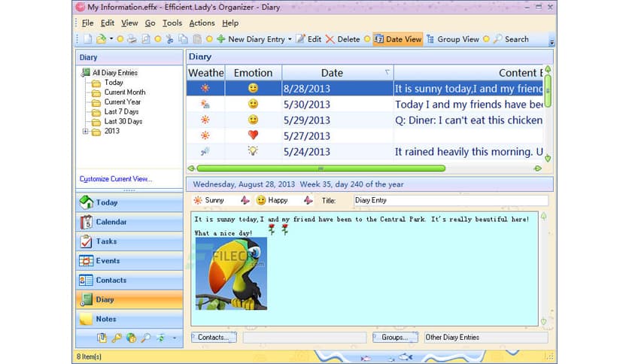Open the Edit menu
Image resolution: width=629 pixels, height=364 pixels.
point(107,23)
